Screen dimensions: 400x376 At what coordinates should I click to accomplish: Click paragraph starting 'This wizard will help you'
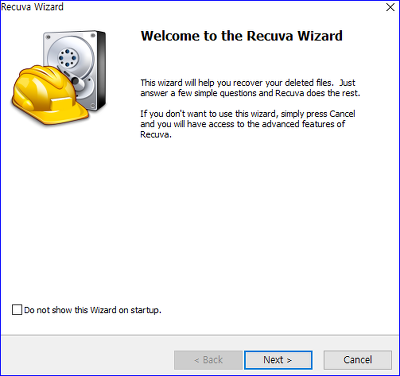(250, 88)
